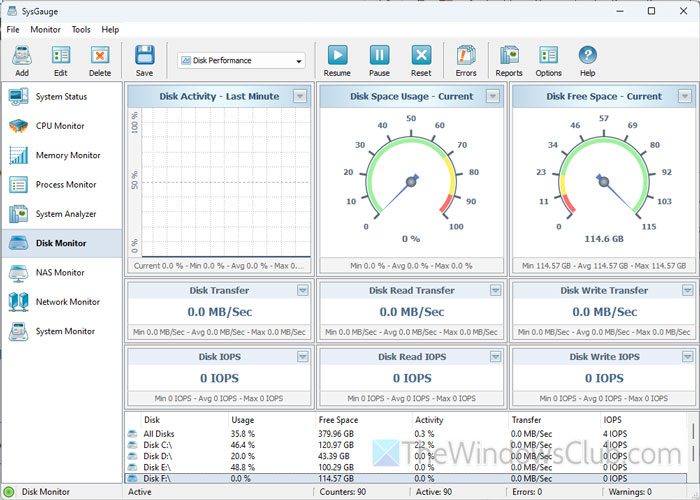This screenshot has height=500, width=700.
Task: Open the Disk Activity - Last Minute dropdown
Action: point(300,96)
